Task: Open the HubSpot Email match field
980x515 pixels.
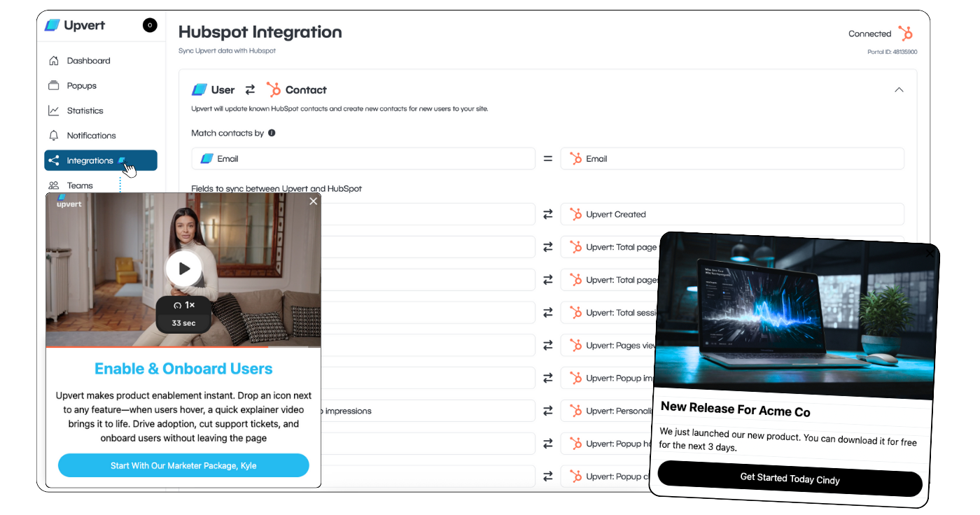Action: [732, 159]
